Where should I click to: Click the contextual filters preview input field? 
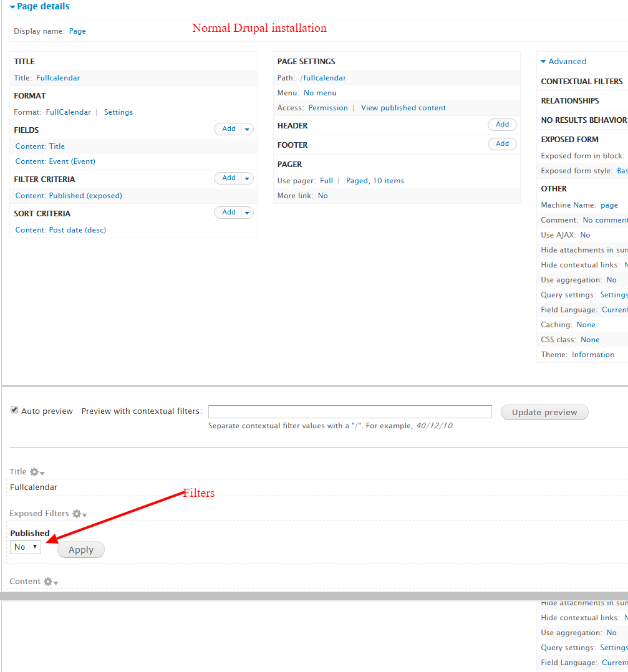(x=349, y=411)
